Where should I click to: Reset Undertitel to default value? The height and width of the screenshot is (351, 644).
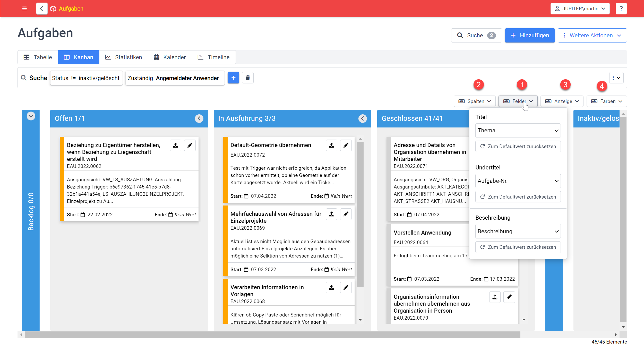[518, 197]
